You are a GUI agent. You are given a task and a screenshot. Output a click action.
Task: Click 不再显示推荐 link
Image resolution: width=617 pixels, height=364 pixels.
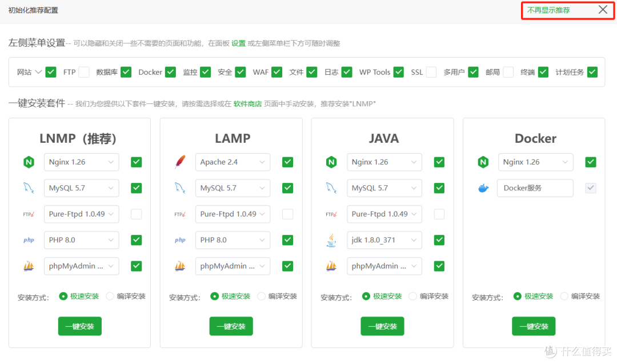(x=548, y=10)
